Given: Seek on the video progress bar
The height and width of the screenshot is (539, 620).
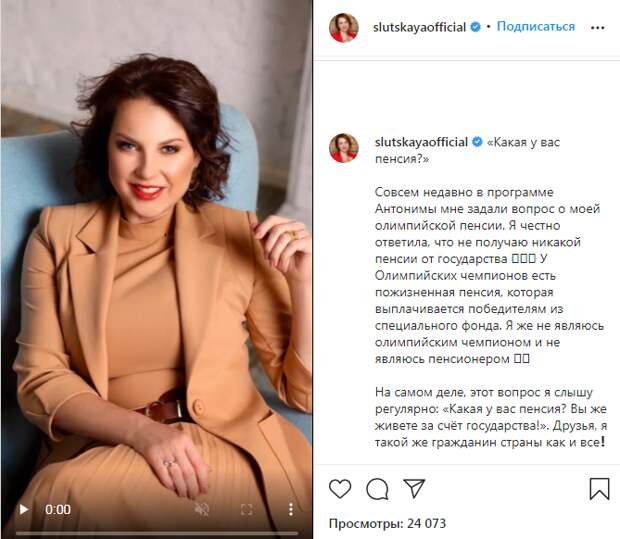Looking at the screenshot, I should [x=157, y=533].
